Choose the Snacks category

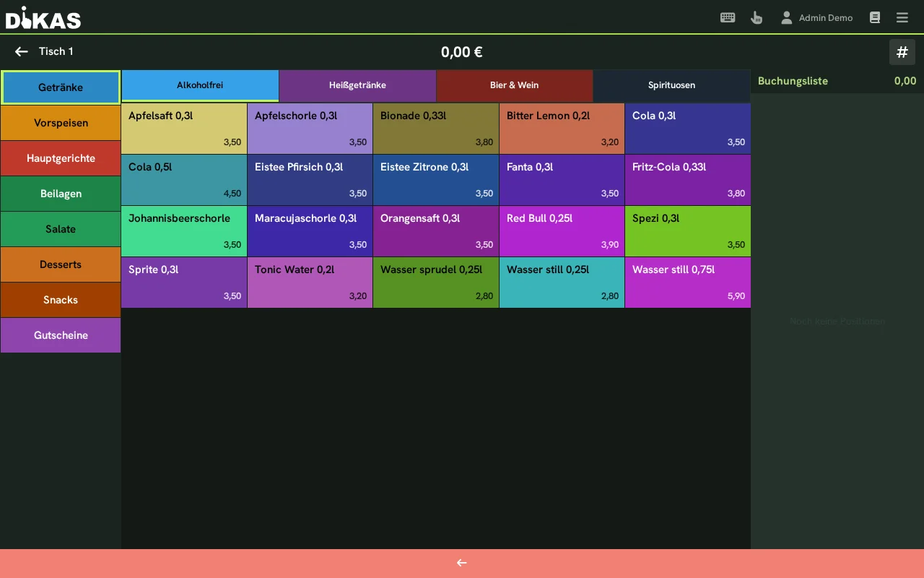point(61,300)
